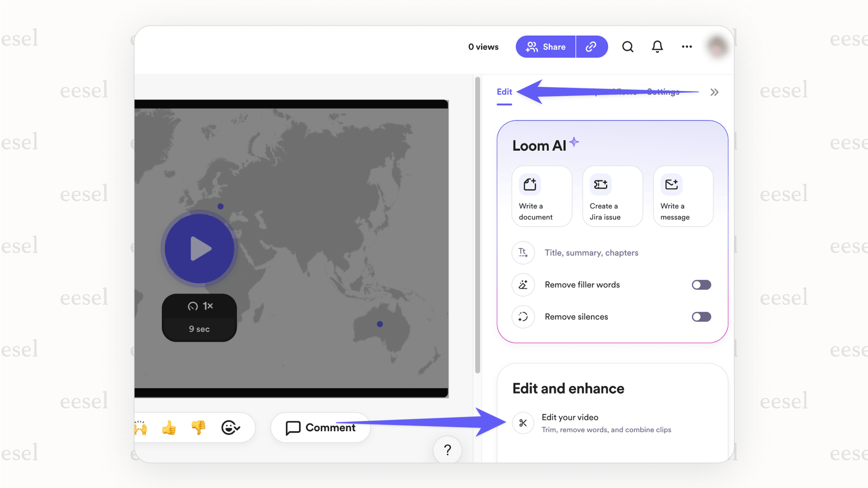Open Write a message in Loom AI
Image resolution: width=868 pixels, height=488 pixels.
pyautogui.click(x=683, y=196)
